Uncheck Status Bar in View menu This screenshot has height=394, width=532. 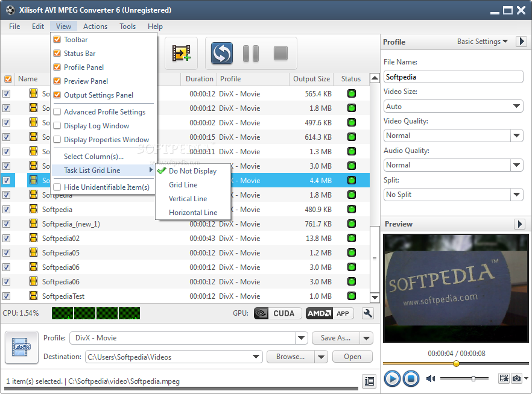tap(57, 54)
